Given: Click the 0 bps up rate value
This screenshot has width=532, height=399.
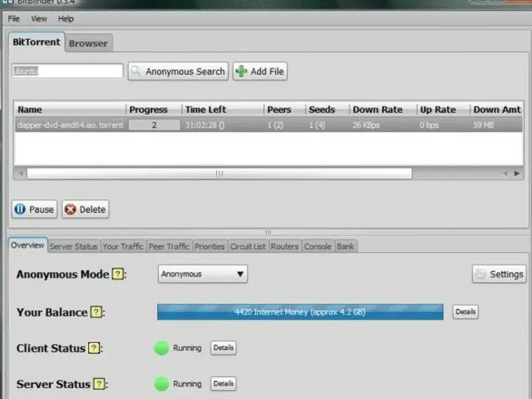Looking at the screenshot, I should [x=429, y=125].
